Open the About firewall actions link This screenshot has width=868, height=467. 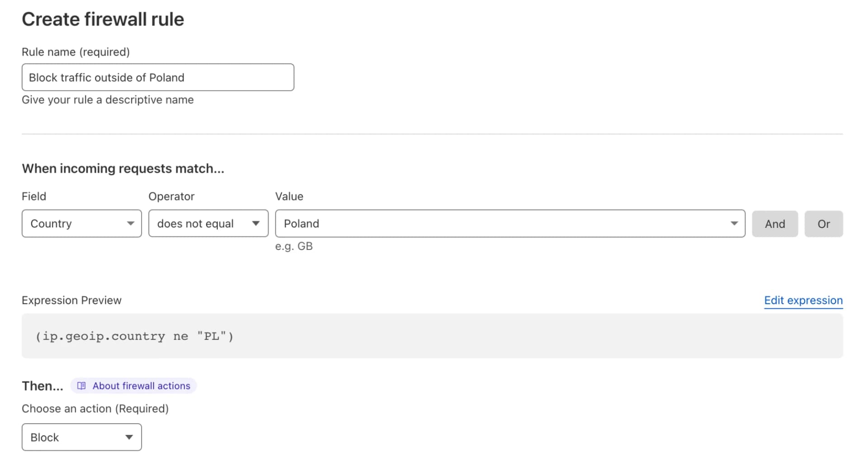tap(141, 386)
